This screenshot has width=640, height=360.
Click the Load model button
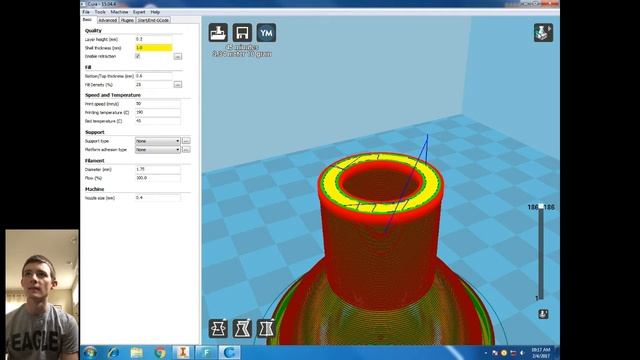click(x=218, y=33)
